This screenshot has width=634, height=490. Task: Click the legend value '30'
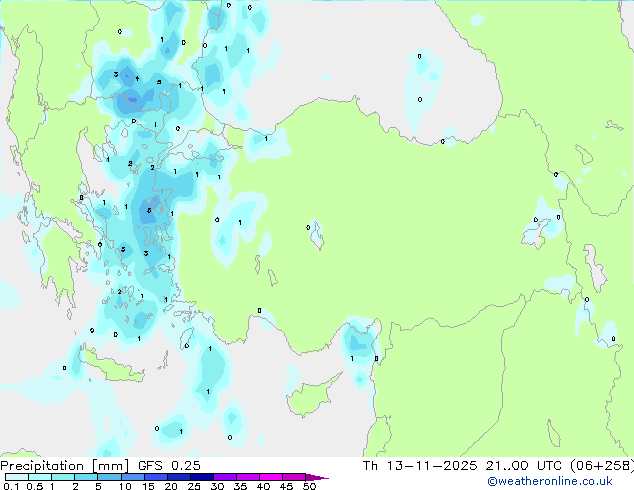(x=217, y=486)
